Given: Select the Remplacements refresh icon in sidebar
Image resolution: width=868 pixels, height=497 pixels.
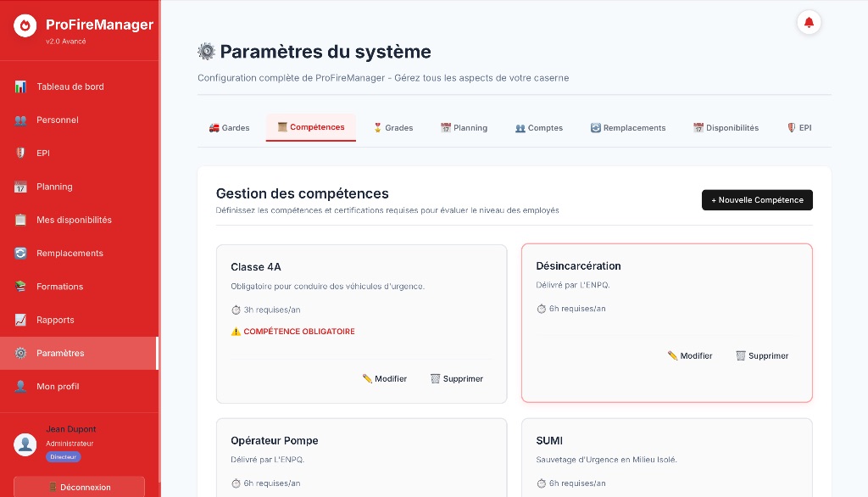Looking at the screenshot, I should (20, 253).
